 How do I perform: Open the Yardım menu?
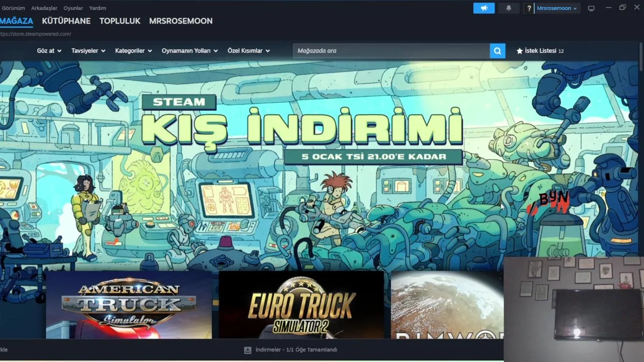click(x=98, y=8)
